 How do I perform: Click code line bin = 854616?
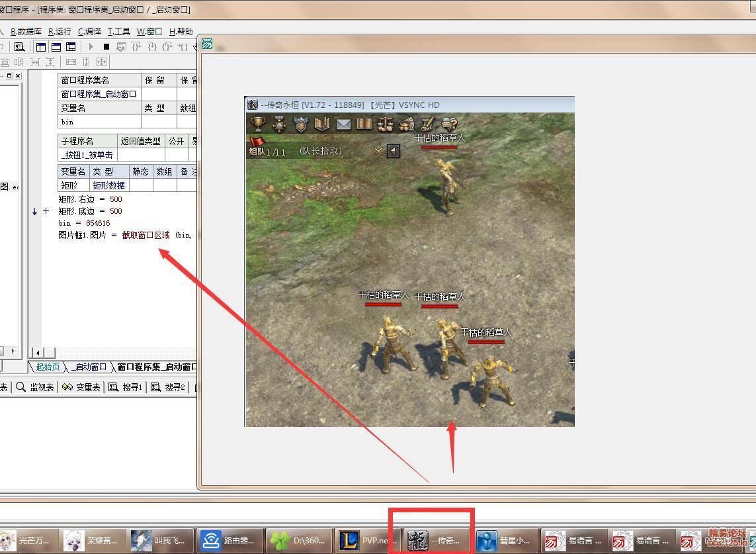(x=85, y=223)
